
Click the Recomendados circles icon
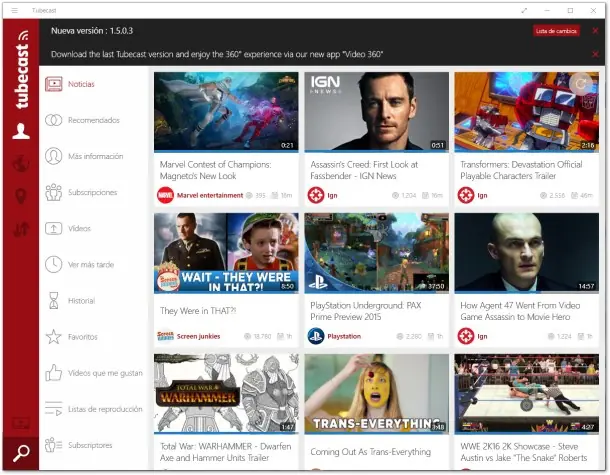point(54,120)
